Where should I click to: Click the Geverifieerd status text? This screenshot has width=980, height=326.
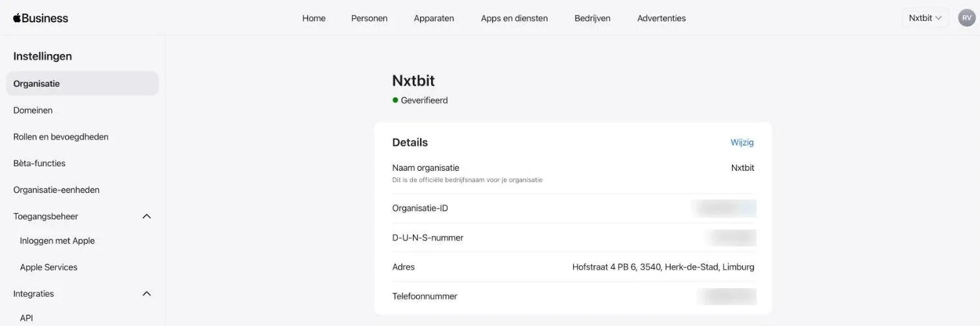click(x=424, y=100)
